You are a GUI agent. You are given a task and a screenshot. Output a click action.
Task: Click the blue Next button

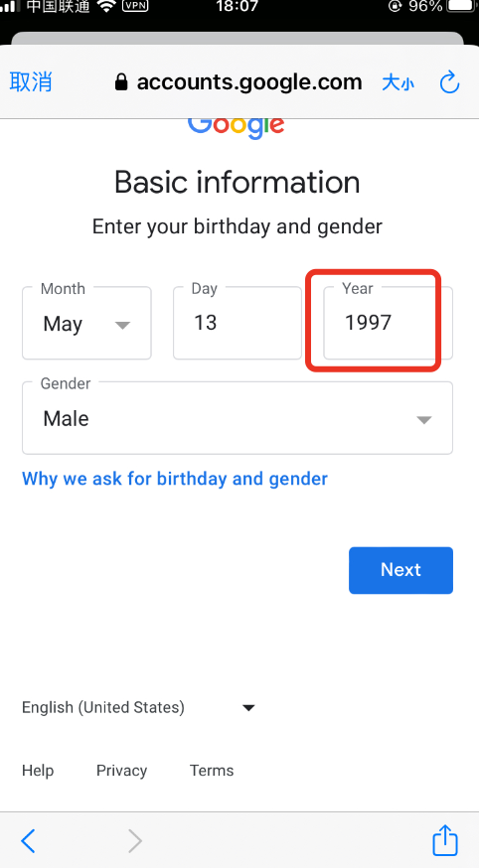[400, 570]
